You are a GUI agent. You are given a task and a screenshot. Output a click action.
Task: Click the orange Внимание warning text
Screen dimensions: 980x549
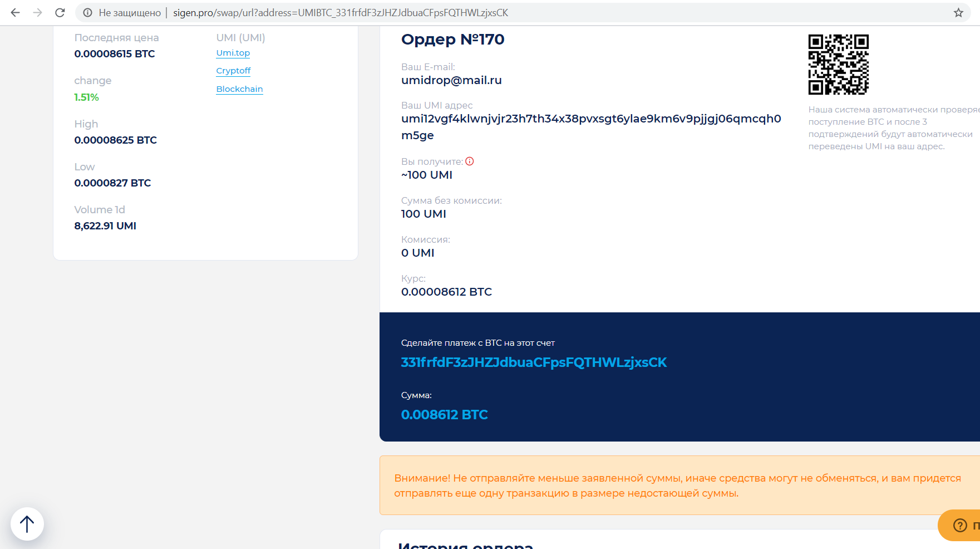pos(677,486)
